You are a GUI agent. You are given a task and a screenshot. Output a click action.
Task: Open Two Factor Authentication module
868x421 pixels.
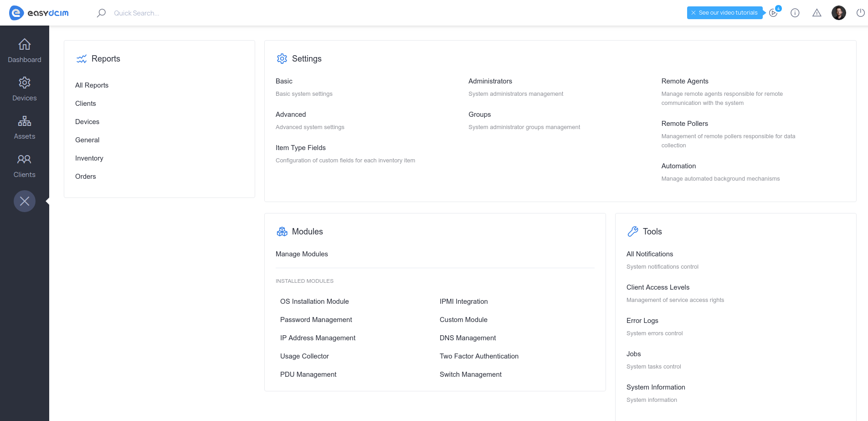(479, 356)
